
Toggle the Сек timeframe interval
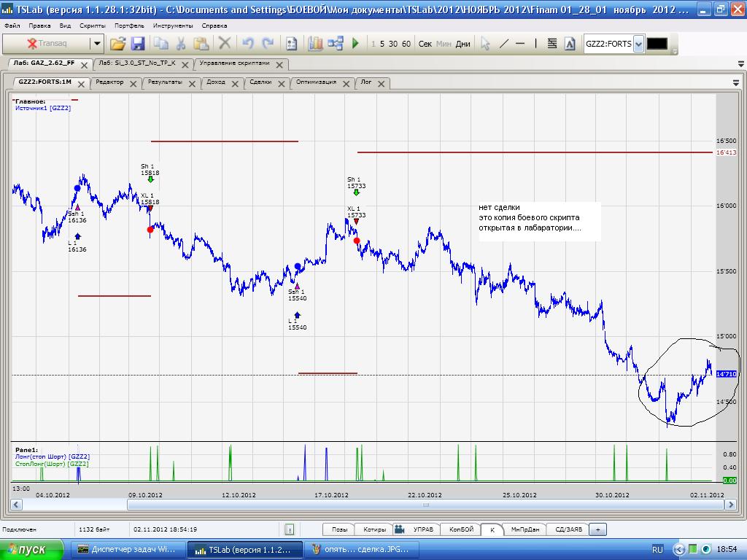pyautogui.click(x=425, y=44)
